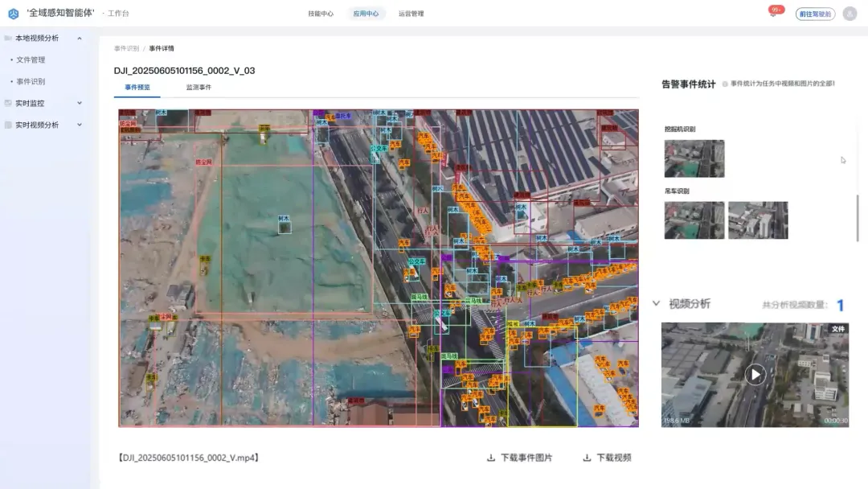The image size is (868, 489).
Task: Click the 前往驾驶舱 button
Action: 815,14
